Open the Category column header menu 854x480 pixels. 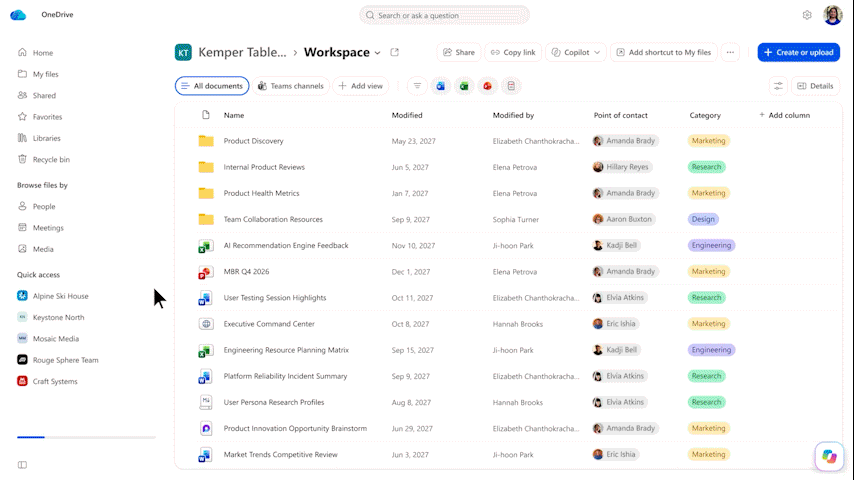pos(705,116)
